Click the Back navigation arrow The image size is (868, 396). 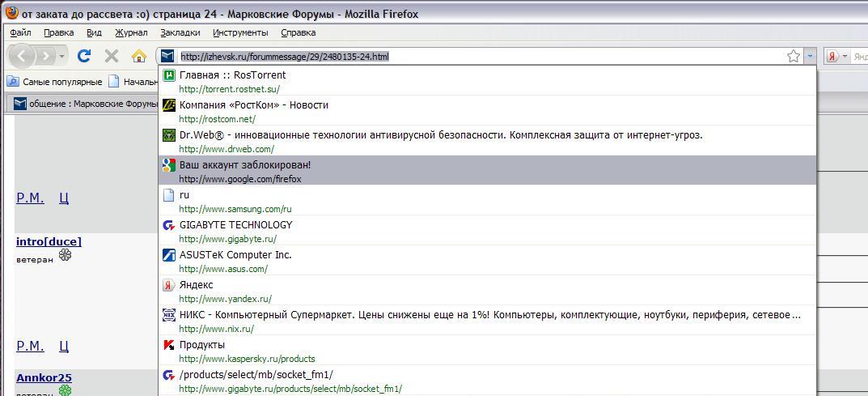pyautogui.click(x=22, y=56)
